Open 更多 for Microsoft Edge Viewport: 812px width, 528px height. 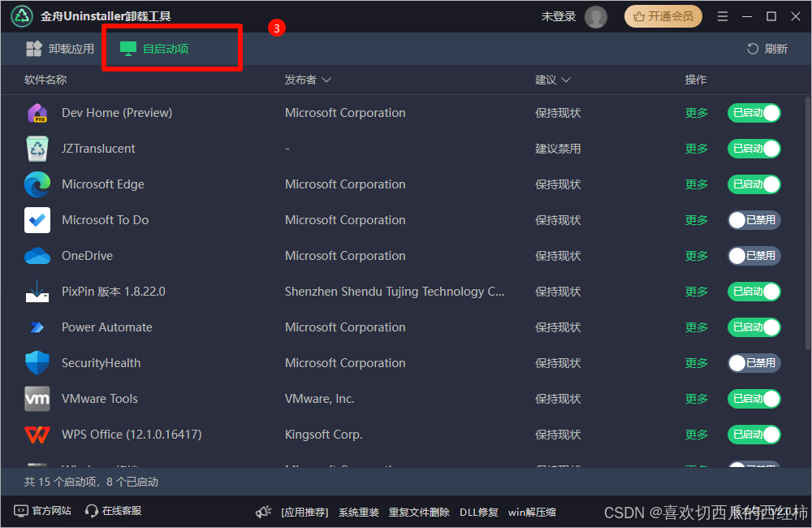696,184
